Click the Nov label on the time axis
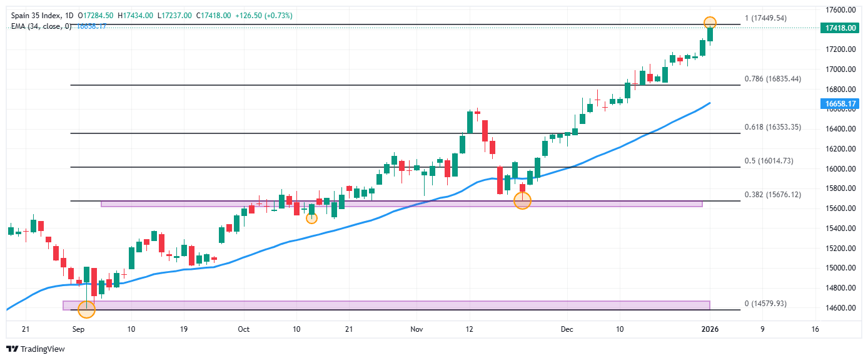This screenshot has height=360, width=868. click(x=416, y=329)
